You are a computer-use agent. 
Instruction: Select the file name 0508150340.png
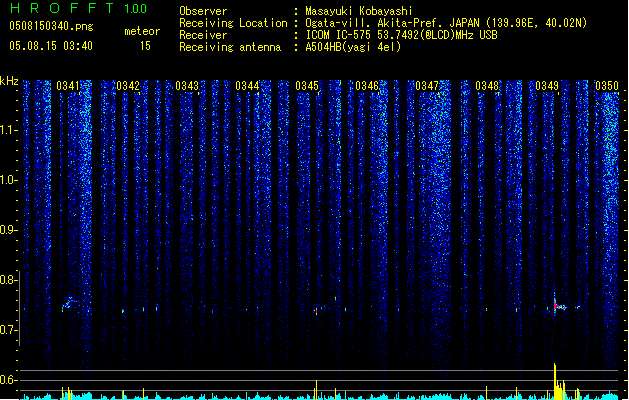(51, 26)
